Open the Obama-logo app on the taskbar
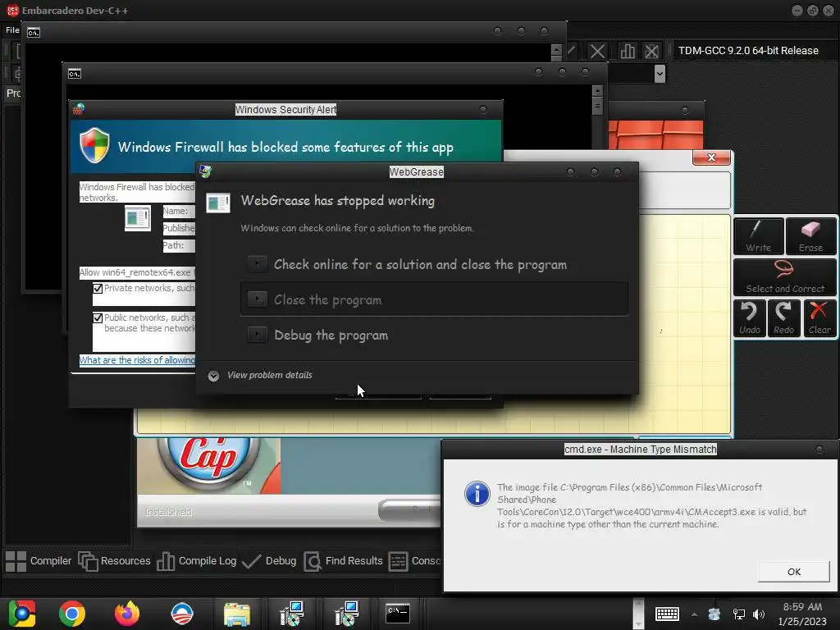This screenshot has height=630, width=840. [x=181, y=614]
